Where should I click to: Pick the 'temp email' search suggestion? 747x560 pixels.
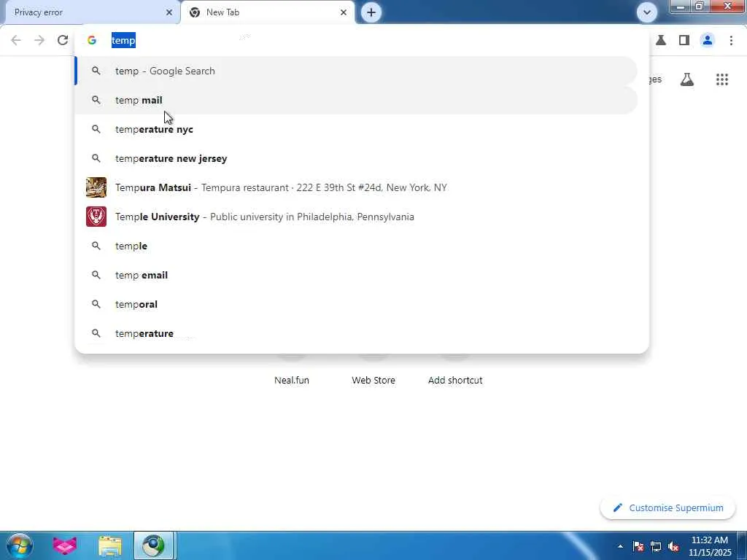coord(356,275)
